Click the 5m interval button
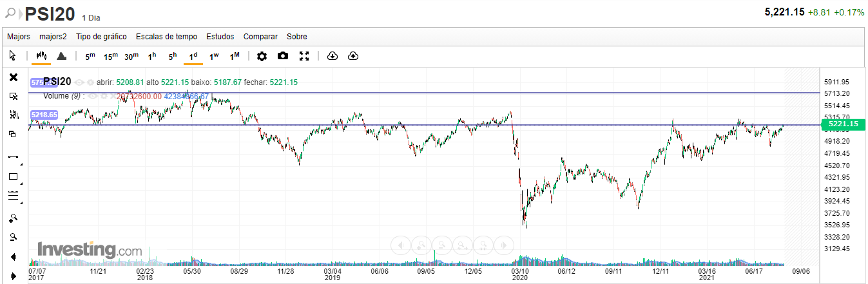 click(x=90, y=56)
